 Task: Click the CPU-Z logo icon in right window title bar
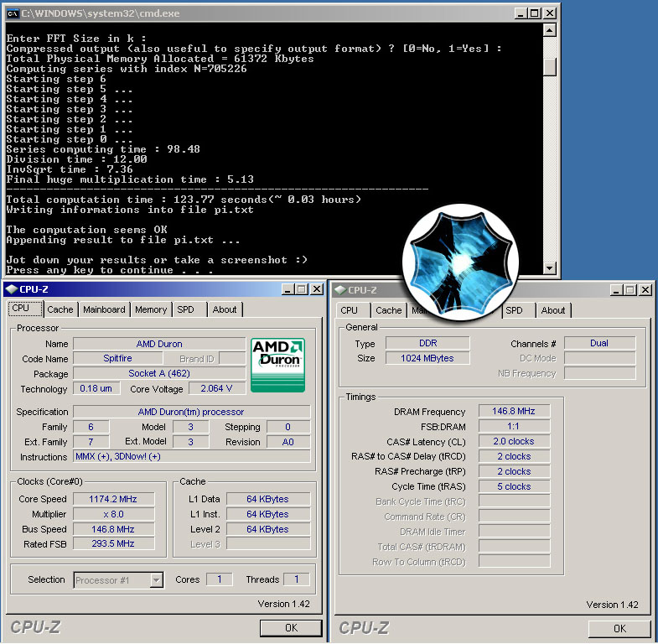click(340, 290)
